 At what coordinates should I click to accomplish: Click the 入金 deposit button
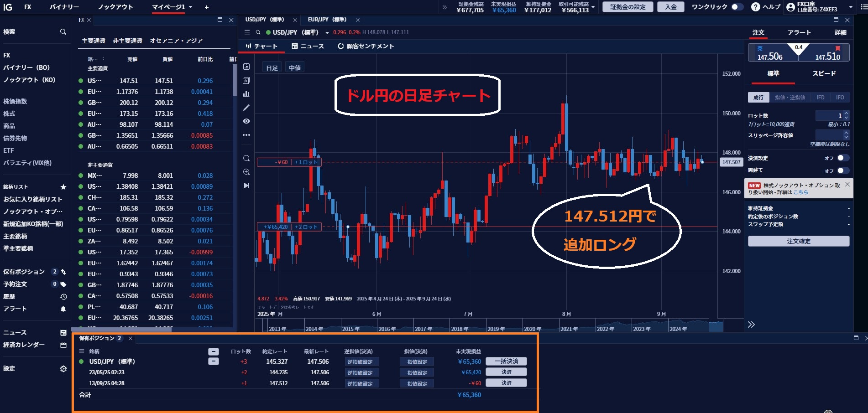[x=671, y=7]
